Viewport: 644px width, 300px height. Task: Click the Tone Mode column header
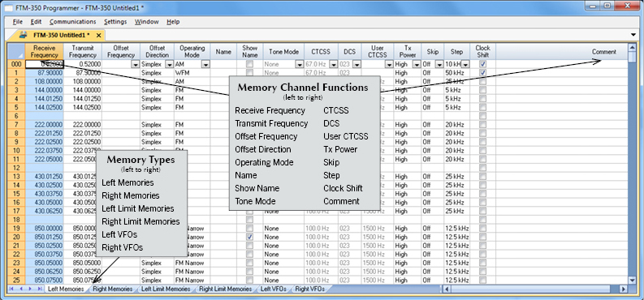(283, 52)
